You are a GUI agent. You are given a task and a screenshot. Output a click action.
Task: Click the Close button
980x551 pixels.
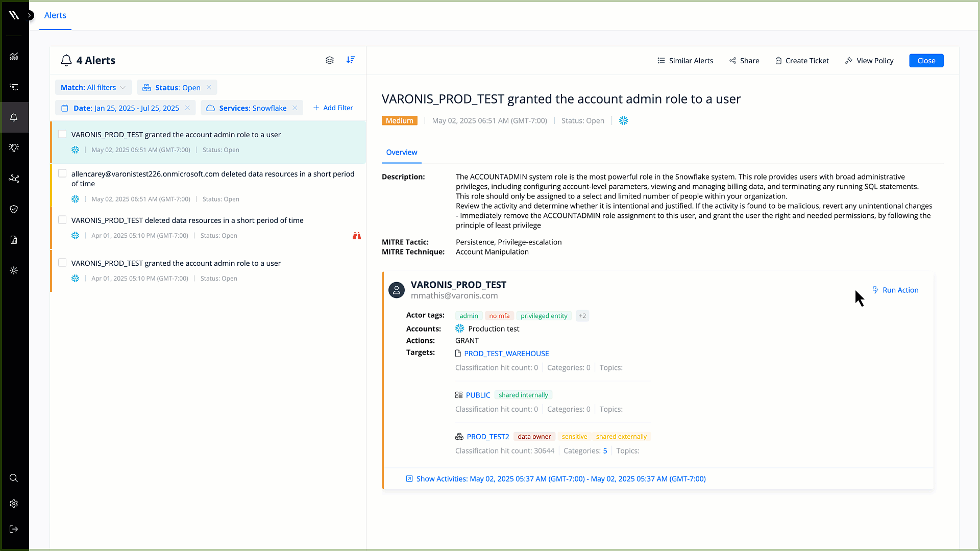point(926,60)
